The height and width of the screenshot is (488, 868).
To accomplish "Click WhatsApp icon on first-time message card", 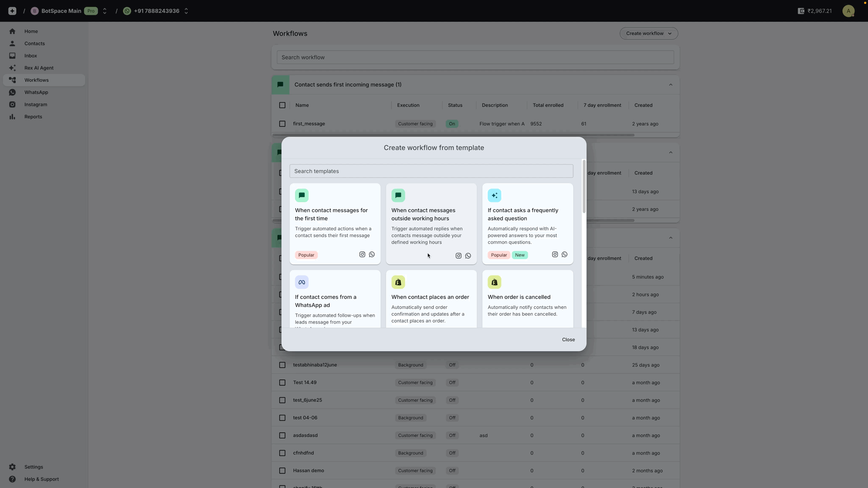I will coord(372,255).
